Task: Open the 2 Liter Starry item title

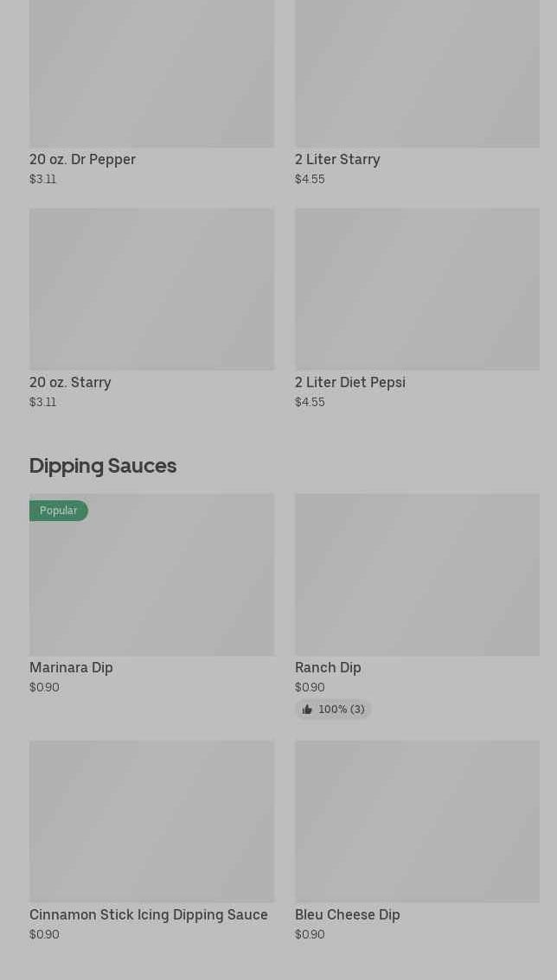Action: (337, 160)
